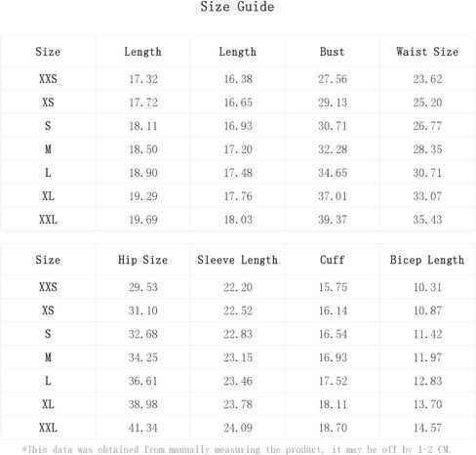476x455 pixels.
Task: Select the XXS row in top table
Action: point(238,79)
